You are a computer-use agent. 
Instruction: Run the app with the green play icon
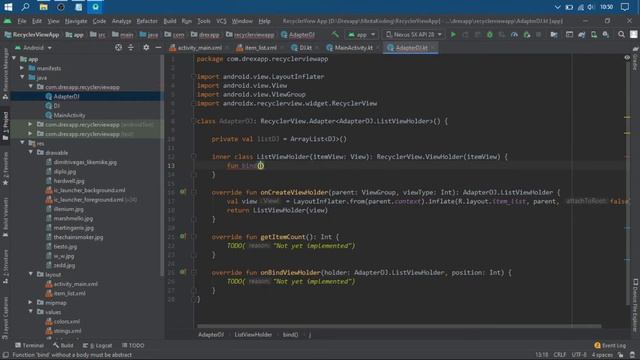point(453,35)
